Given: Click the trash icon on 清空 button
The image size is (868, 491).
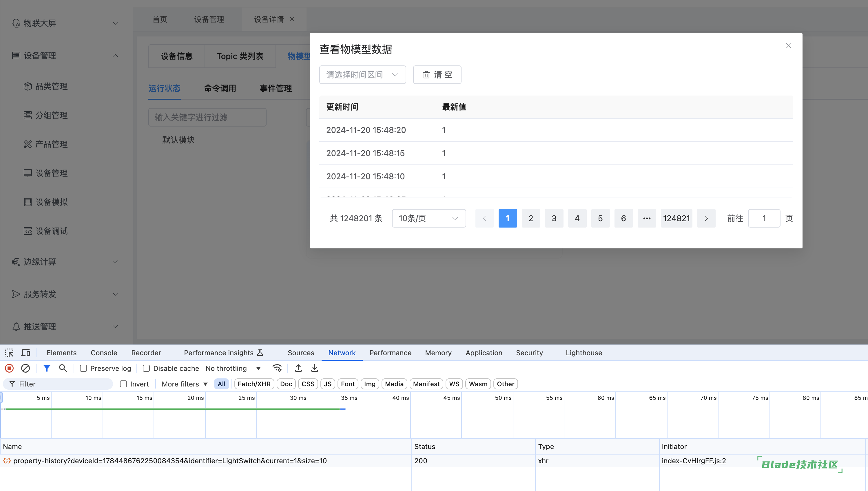Looking at the screenshot, I should point(426,75).
